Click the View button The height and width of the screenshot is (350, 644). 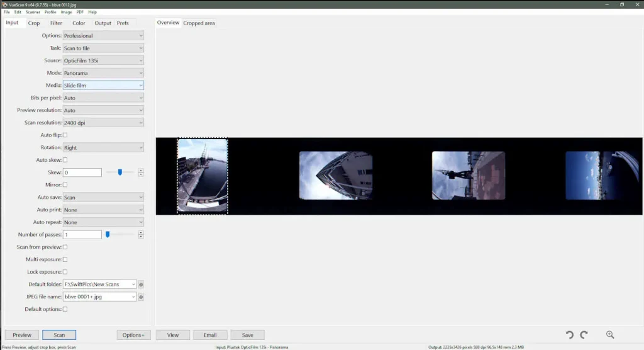tap(172, 335)
